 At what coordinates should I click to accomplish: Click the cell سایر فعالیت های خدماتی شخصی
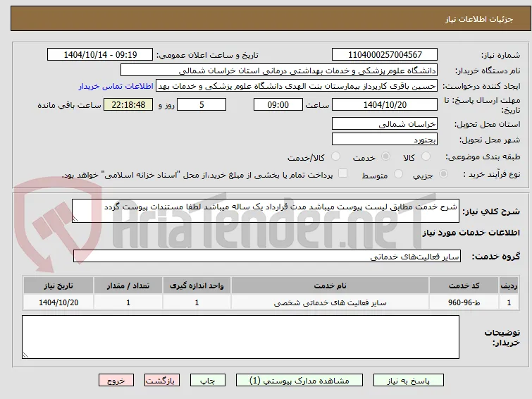tap(330, 302)
